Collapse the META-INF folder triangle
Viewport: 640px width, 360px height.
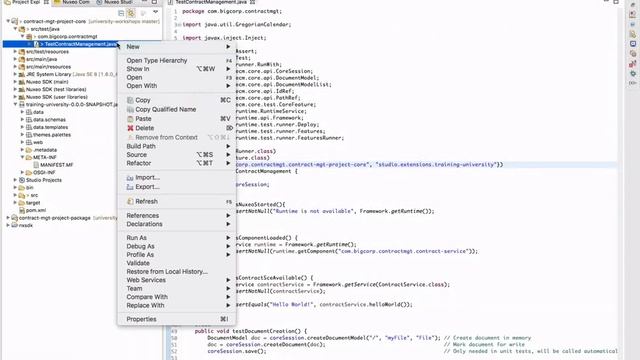coord(22,157)
